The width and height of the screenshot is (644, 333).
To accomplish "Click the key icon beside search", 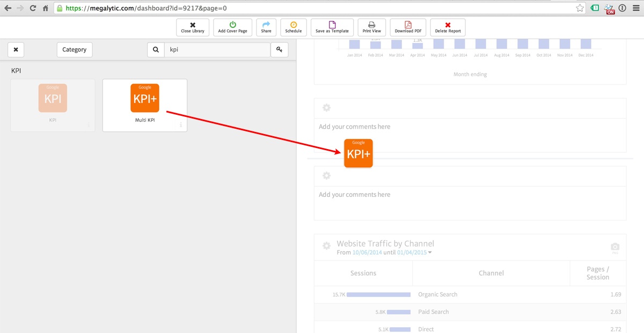I will 279,50.
